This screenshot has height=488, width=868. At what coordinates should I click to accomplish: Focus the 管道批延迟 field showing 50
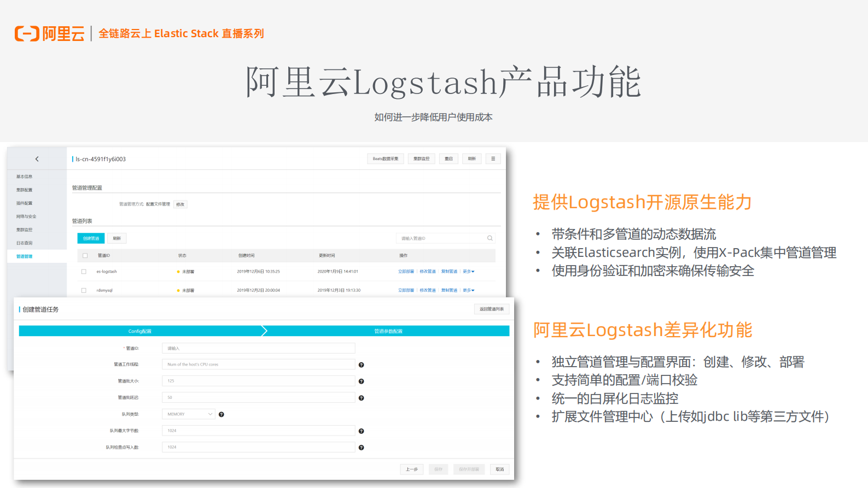click(258, 397)
